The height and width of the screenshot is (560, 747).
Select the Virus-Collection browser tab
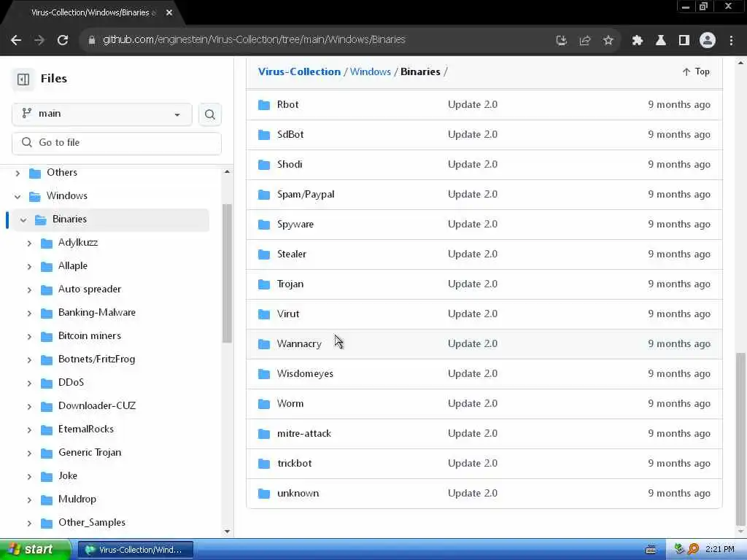[93, 13]
